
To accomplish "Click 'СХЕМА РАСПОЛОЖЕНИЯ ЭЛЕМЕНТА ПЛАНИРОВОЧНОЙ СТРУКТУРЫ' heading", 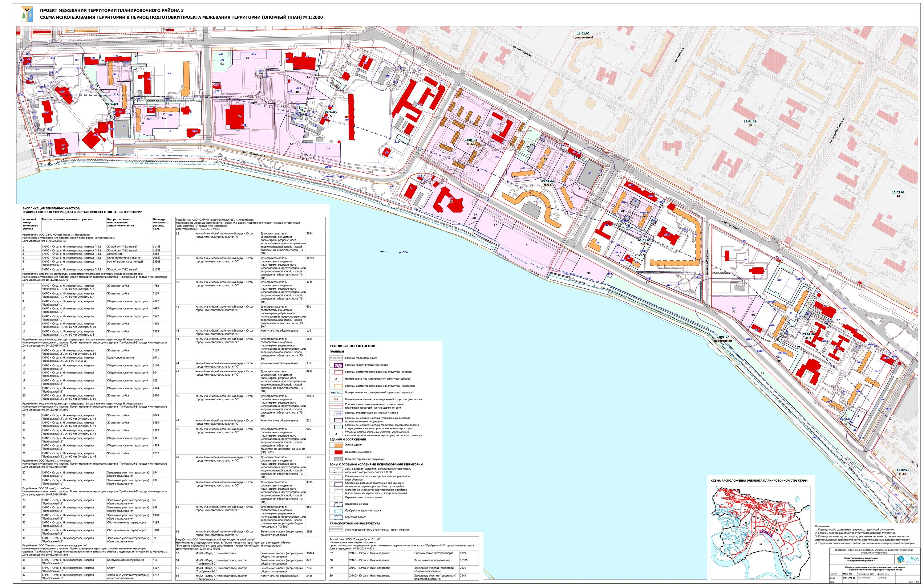I will [759, 480].
